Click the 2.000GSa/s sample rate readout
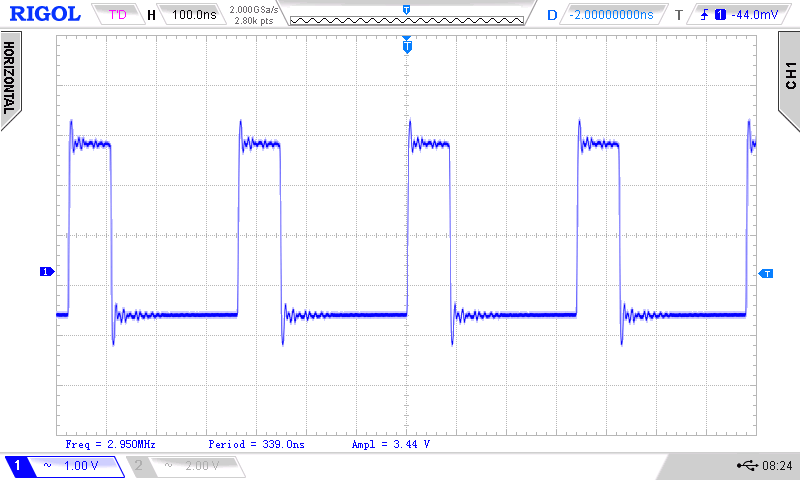Screen dimensions: 800x480 254,10
